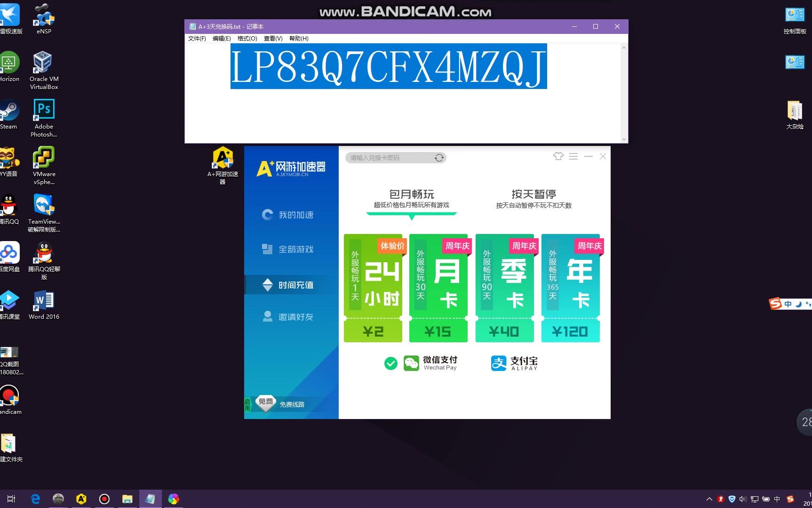
Task: Open Edge browser from taskbar
Action: (35, 499)
